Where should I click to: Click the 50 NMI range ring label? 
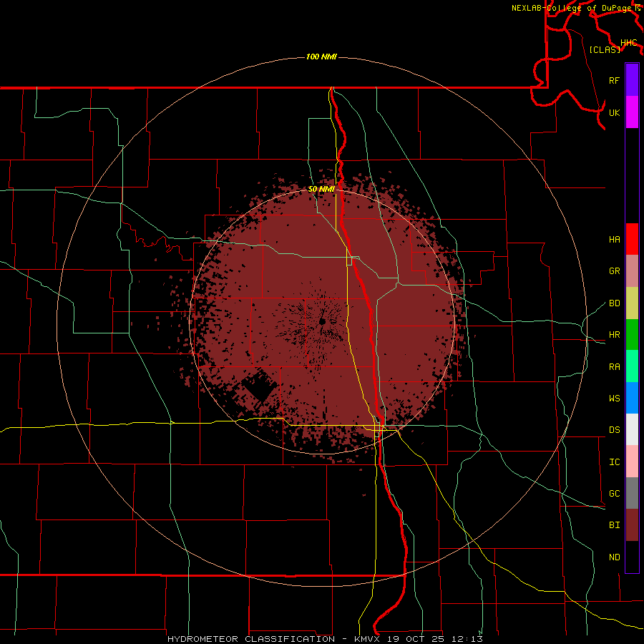click(x=321, y=189)
